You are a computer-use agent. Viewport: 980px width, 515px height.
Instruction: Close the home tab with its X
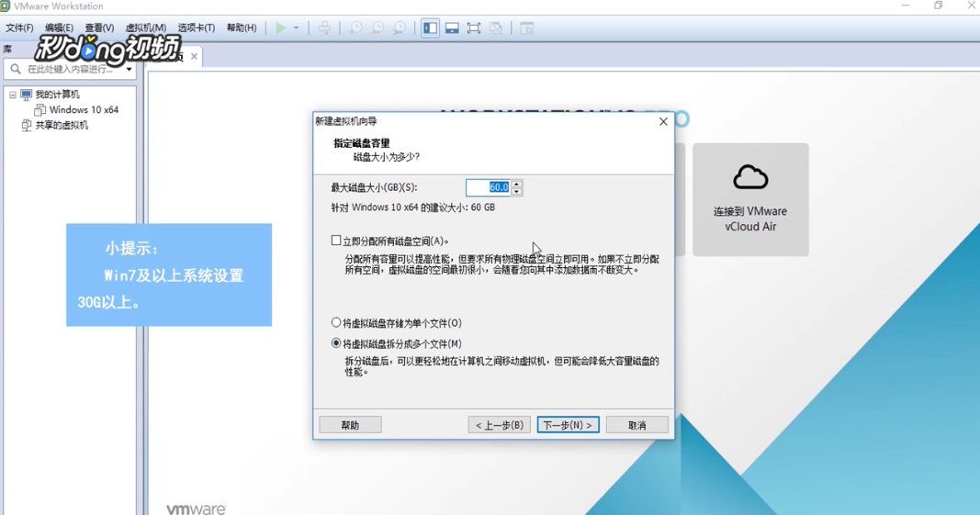pos(195,56)
